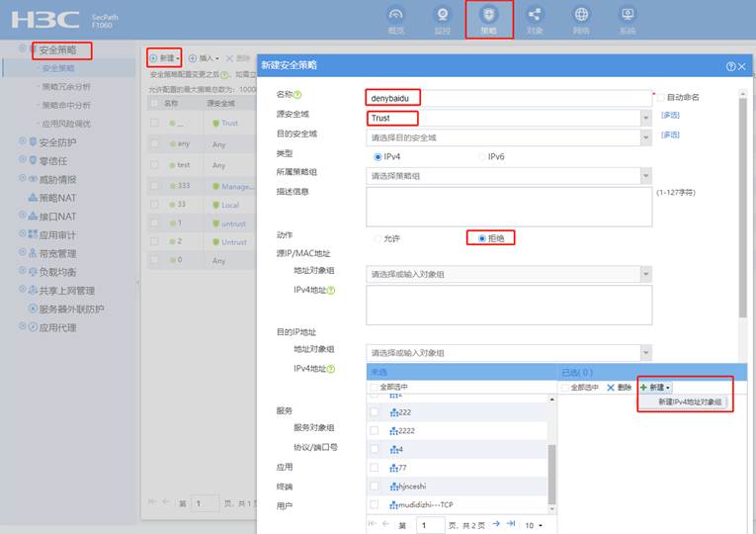
Task: Open 策略冗余分析 in sidebar
Action: (66, 87)
